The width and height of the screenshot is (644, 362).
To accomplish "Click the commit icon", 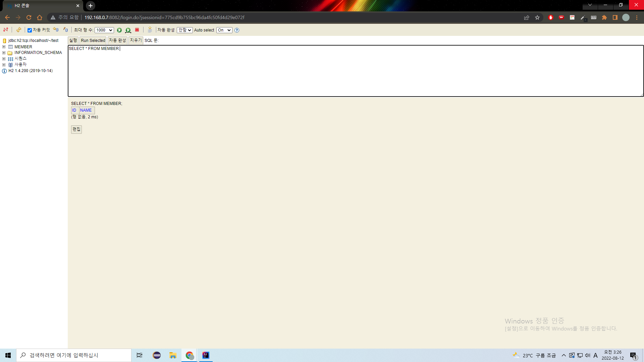I will (x=66, y=30).
